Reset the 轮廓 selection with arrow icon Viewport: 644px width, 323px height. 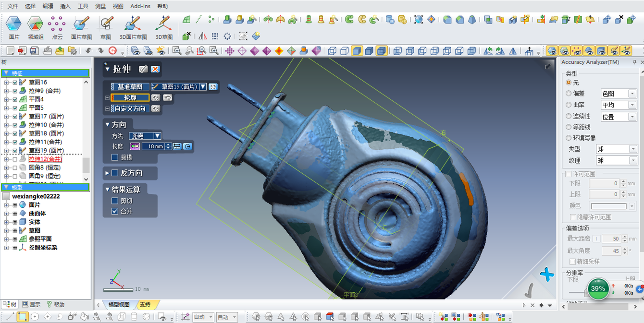167,97
